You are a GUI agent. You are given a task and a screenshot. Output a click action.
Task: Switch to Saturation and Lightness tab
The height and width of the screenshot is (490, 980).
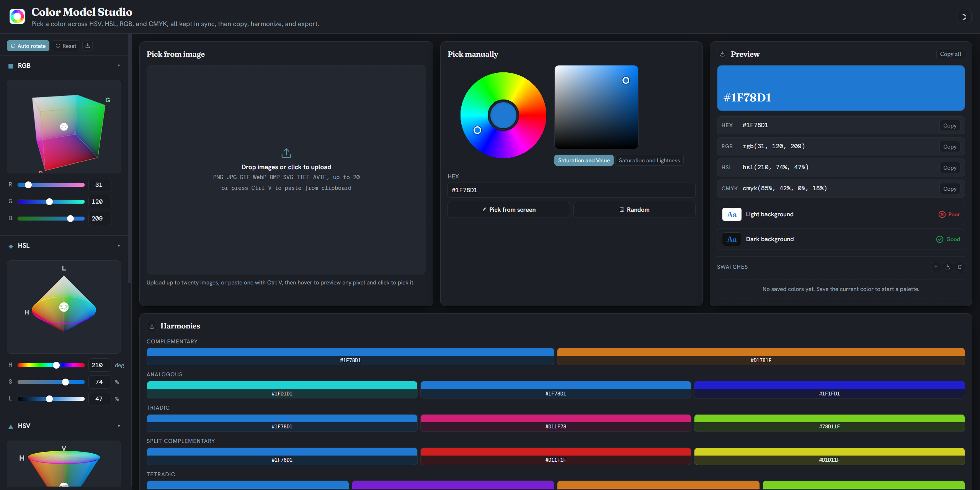point(649,160)
